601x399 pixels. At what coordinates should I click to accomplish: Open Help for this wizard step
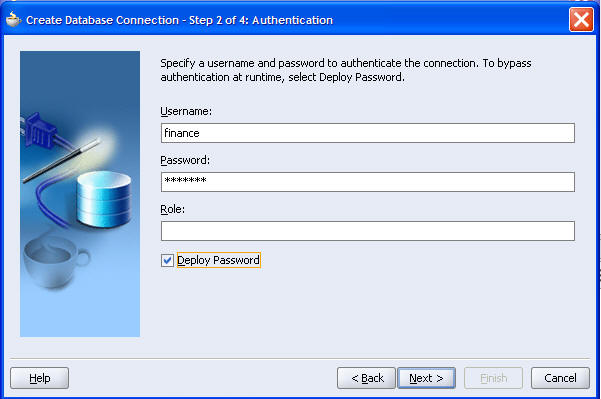[39, 378]
